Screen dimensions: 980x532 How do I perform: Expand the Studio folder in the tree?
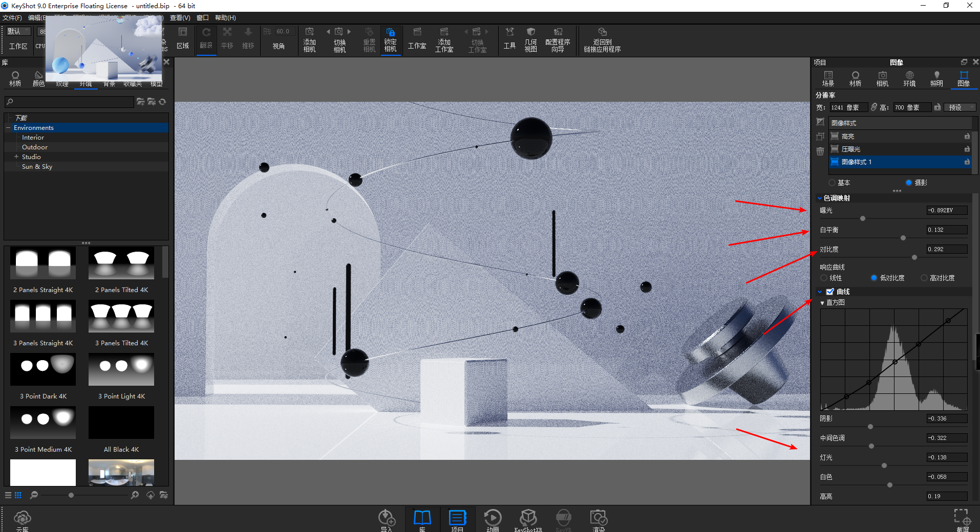[x=16, y=157]
